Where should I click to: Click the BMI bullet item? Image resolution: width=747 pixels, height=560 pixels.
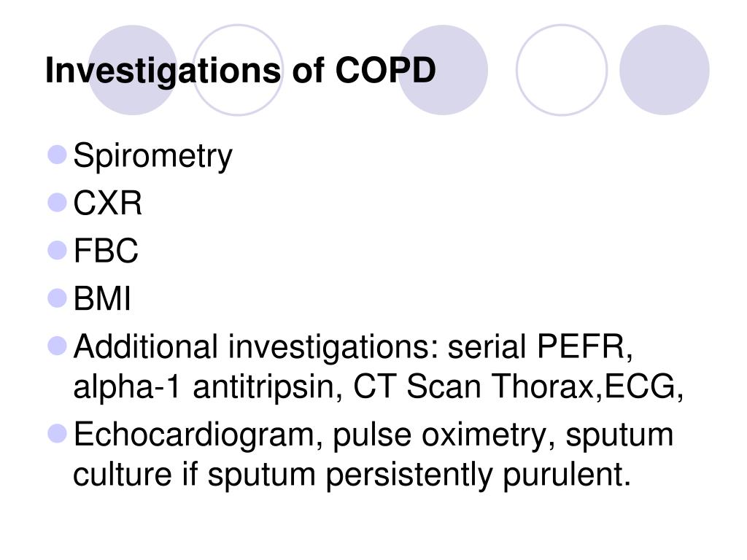tap(102, 298)
